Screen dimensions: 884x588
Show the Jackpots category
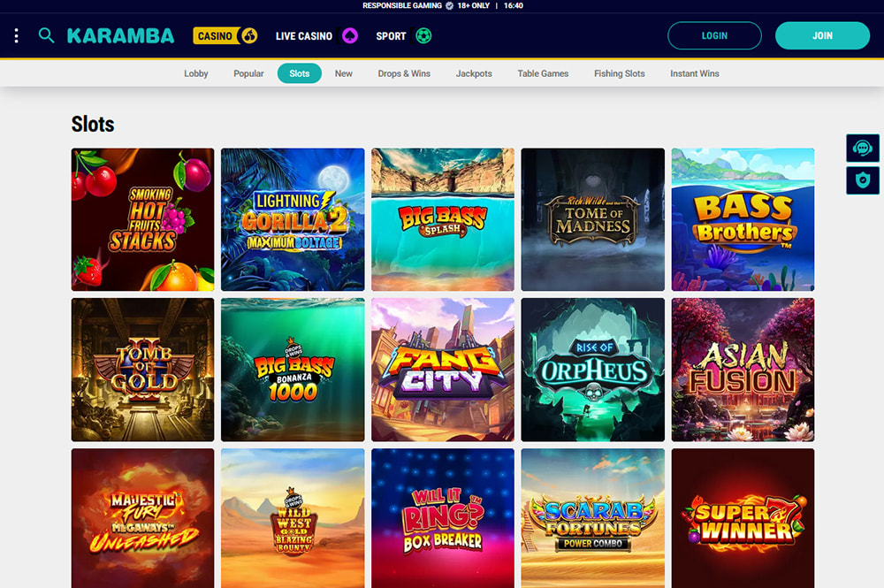474,73
